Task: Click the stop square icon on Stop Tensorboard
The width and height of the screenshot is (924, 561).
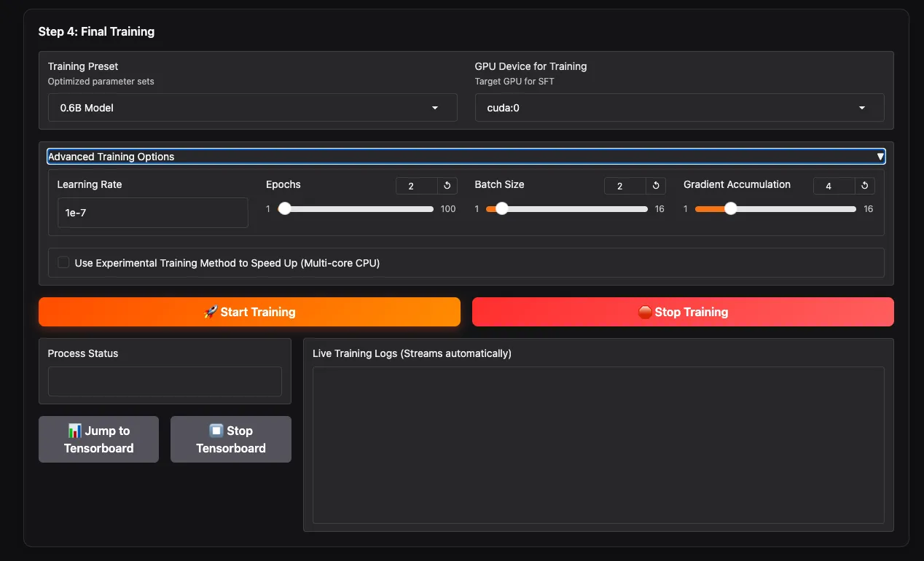Action: click(x=216, y=431)
